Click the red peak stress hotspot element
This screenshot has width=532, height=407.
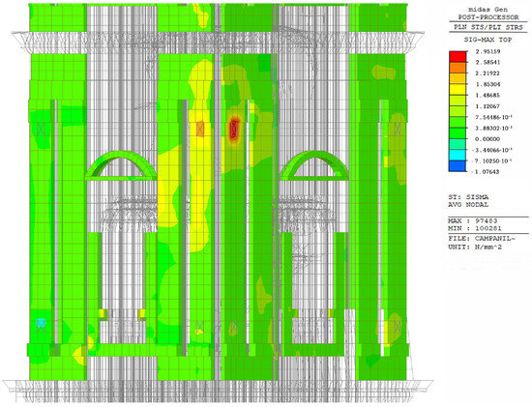234,130
